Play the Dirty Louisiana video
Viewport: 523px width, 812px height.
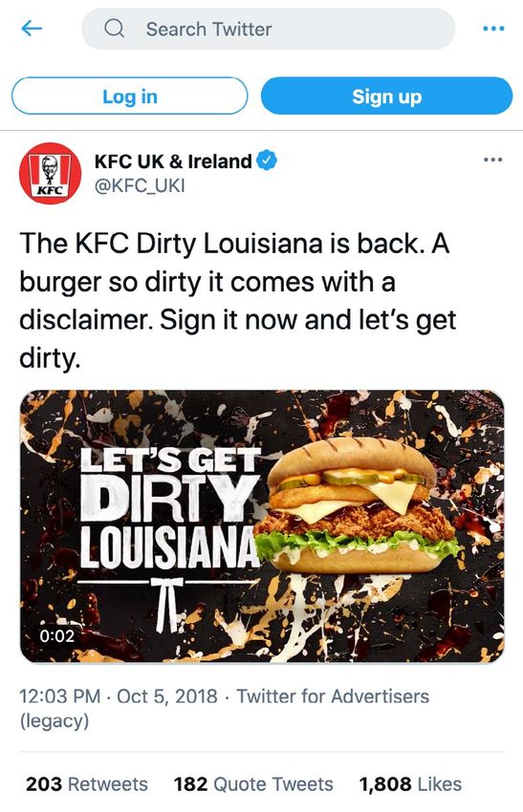262,526
